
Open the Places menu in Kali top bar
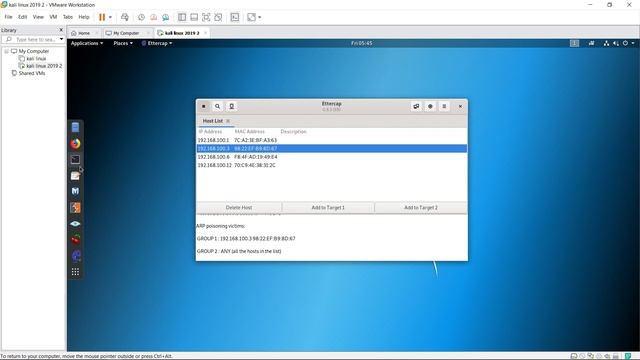(123, 43)
